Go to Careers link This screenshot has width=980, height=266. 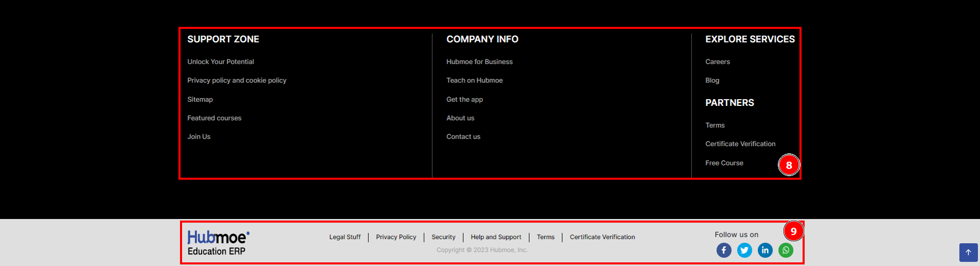pos(717,61)
